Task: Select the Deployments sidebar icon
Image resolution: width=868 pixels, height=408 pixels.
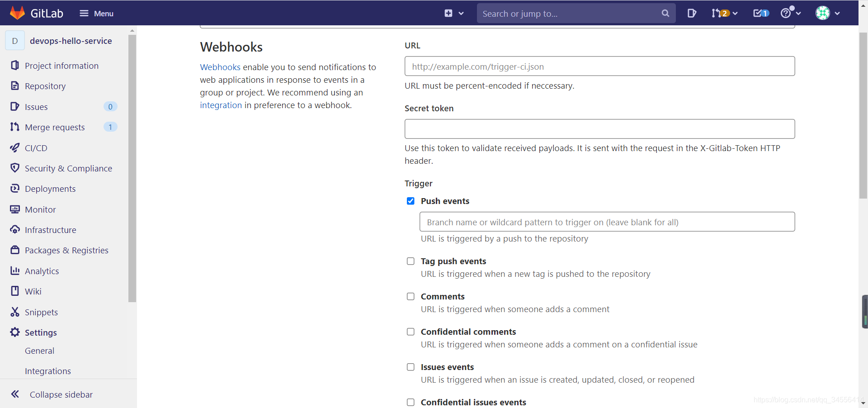Action: (15, 189)
